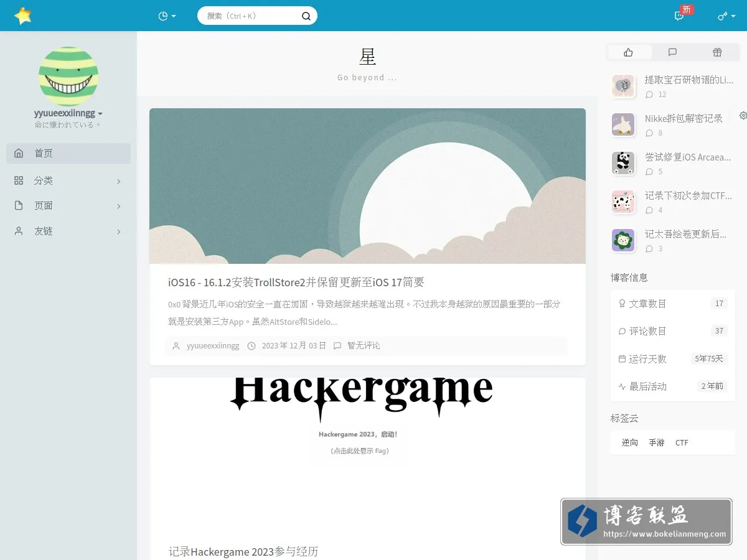Click the striped smiley avatar image

[x=68, y=77]
